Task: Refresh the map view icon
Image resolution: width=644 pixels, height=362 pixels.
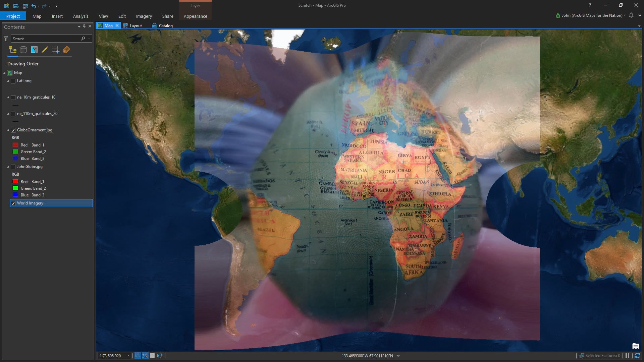Action: 637,356
